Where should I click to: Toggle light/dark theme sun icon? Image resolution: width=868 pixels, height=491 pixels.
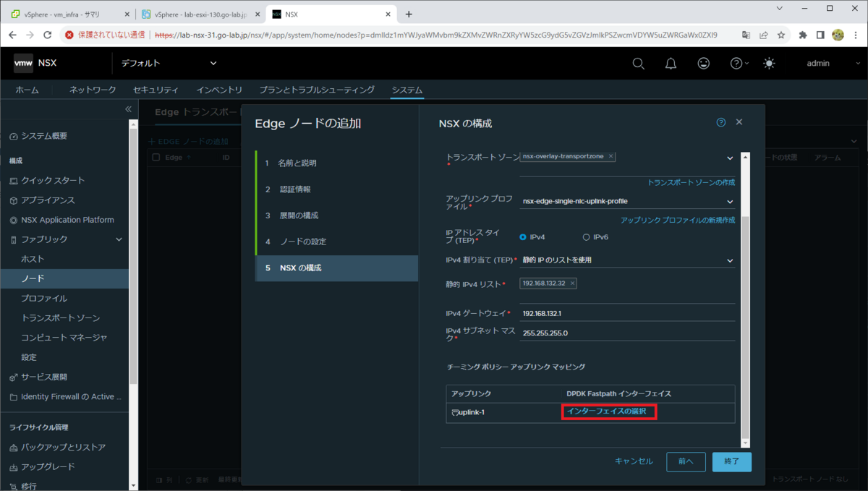click(768, 64)
